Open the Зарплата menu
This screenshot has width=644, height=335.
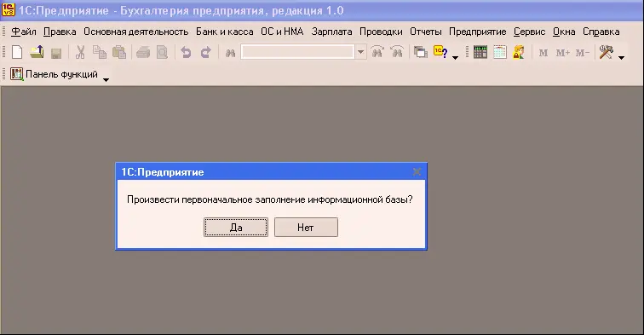[x=331, y=32]
